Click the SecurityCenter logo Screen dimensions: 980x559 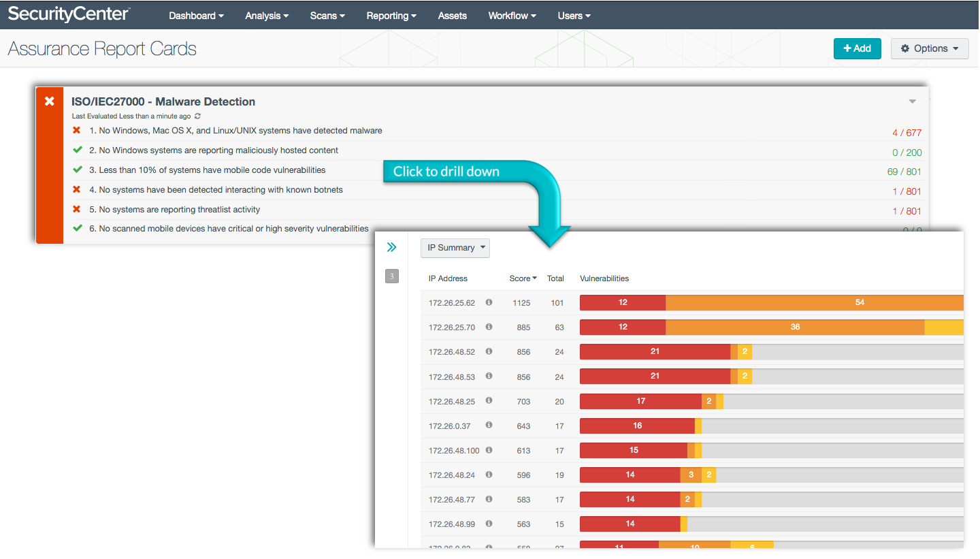(x=69, y=14)
